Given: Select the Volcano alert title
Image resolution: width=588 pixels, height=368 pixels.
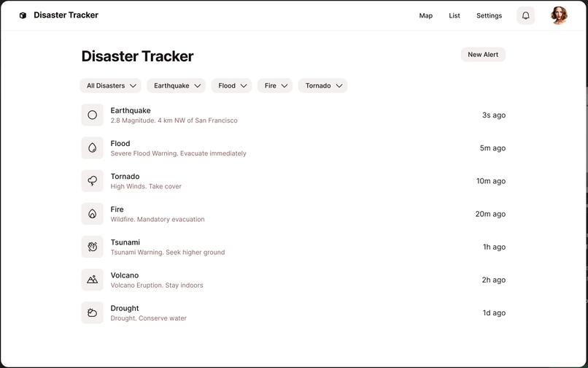Looking at the screenshot, I should pos(125,275).
